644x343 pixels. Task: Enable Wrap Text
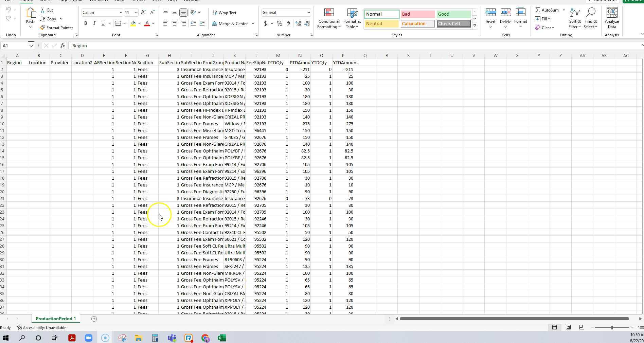pyautogui.click(x=225, y=13)
